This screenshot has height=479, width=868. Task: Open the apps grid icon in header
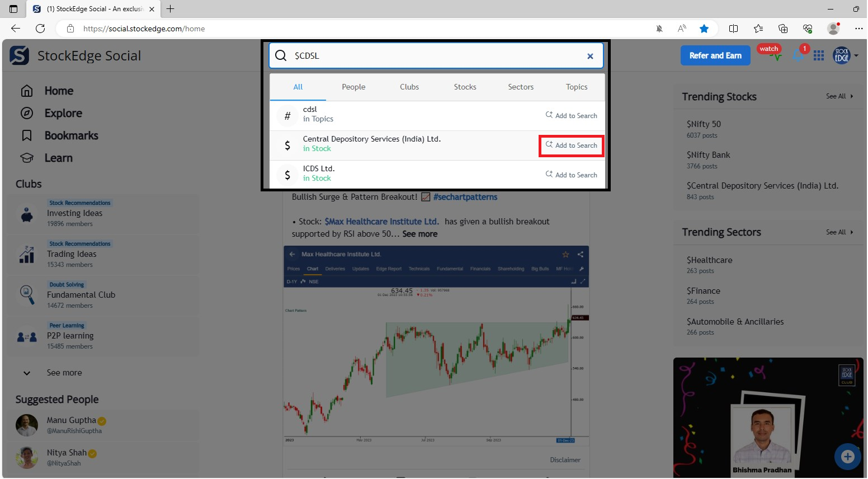point(819,55)
